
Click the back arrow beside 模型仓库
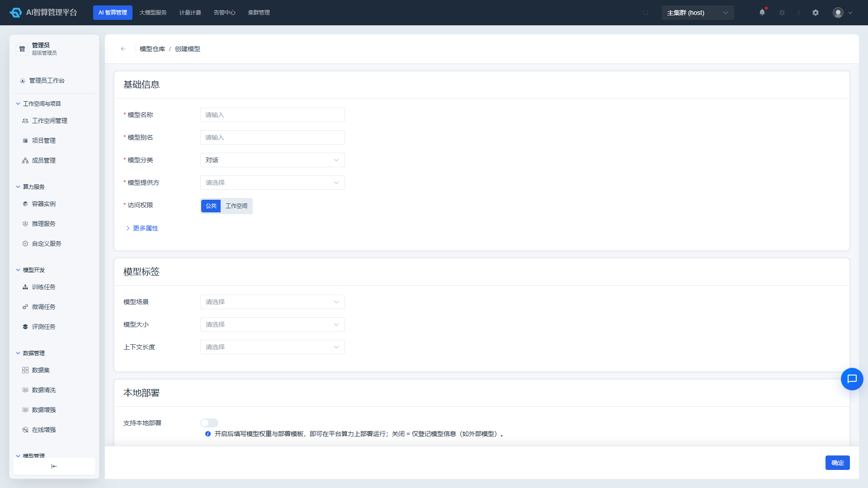tap(123, 49)
